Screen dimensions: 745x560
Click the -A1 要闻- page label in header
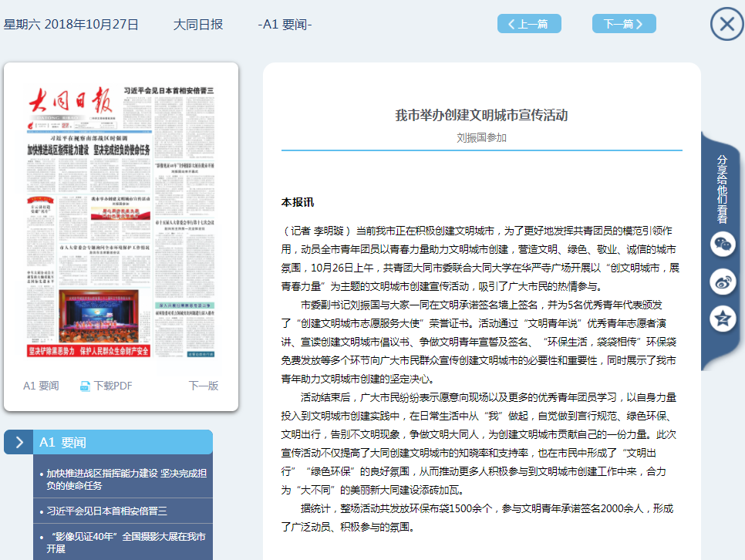[x=285, y=24]
